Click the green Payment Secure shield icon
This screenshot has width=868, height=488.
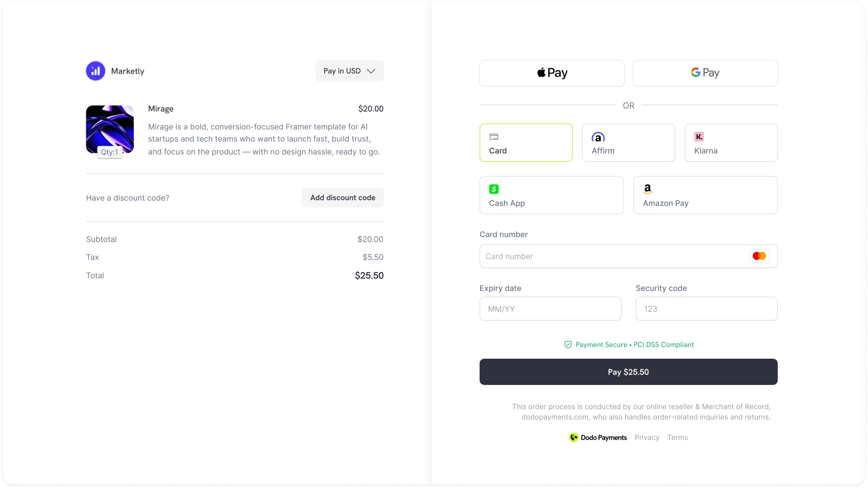coord(568,344)
